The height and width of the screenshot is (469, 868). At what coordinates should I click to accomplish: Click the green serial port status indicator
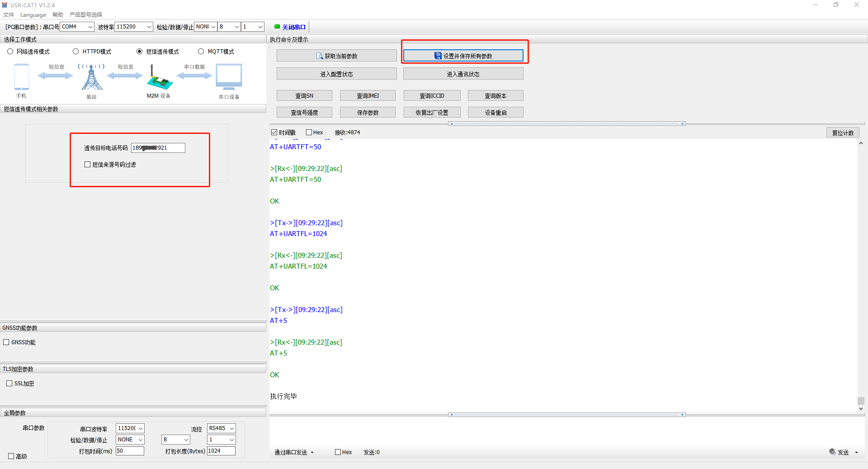click(277, 27)
